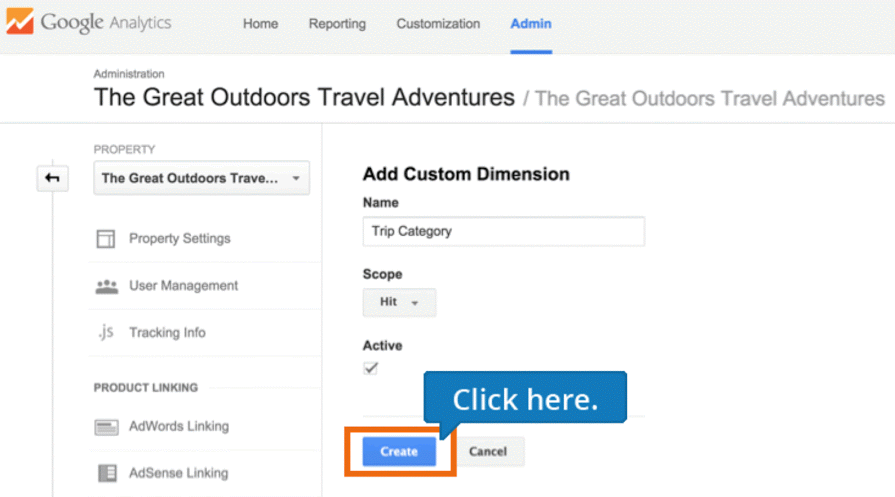Open Property Settings link

coord(180,239)
